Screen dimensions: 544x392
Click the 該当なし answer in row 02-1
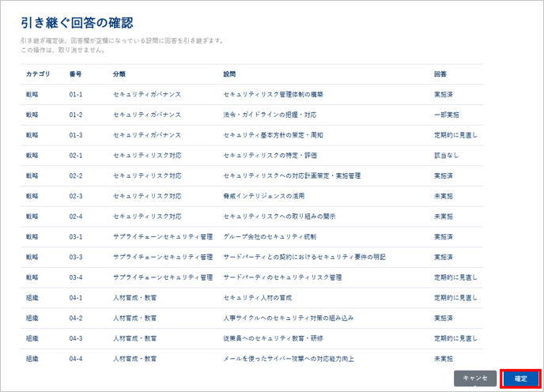pos(446,155)
